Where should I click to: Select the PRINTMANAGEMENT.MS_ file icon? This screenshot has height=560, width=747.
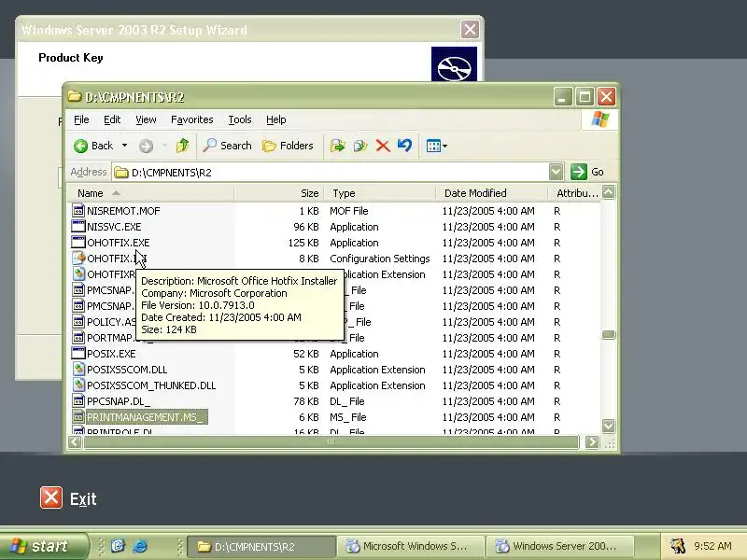pos(78,416)
